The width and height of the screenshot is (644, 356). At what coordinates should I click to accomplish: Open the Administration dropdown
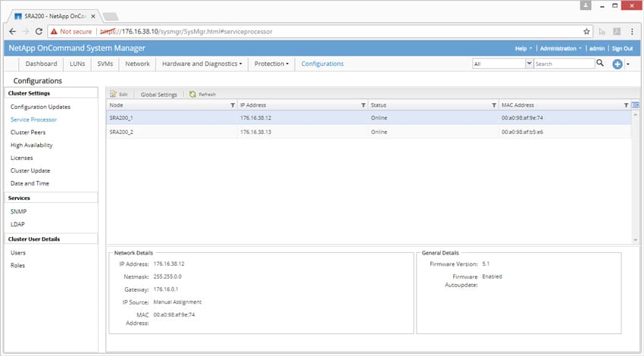pos(561,48)
